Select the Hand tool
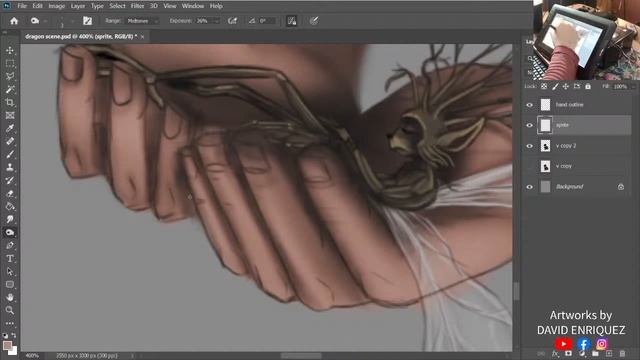Screen dimensions: 640x360 pyautogui.click(x=10, y=297)
